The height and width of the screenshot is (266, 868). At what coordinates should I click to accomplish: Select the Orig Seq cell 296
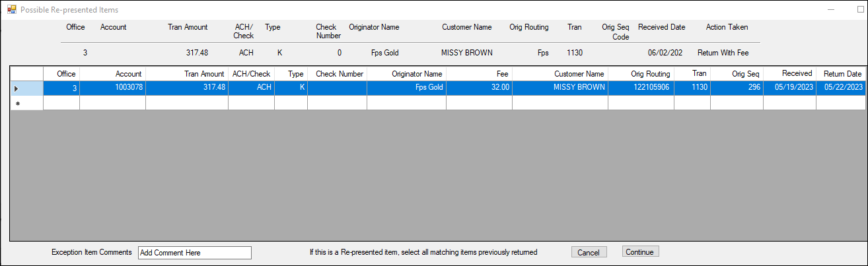click(x=737, y=88)
